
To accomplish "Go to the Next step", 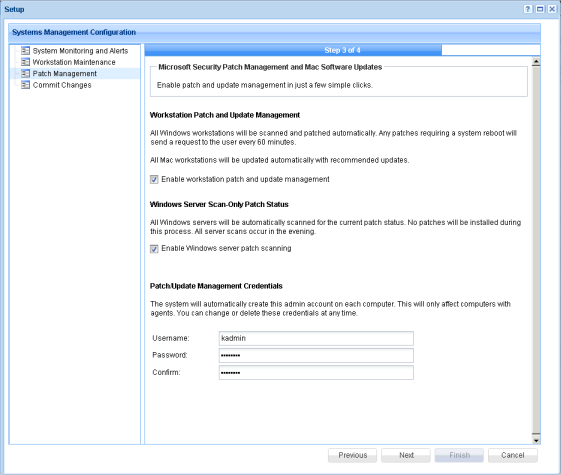I will pos(406,455).
